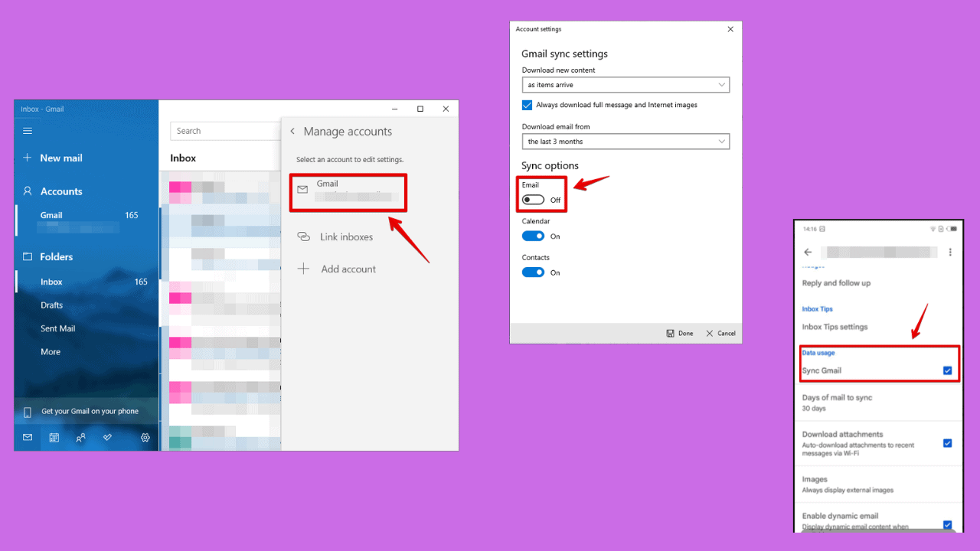
Task: Toggle Enable dynamic email checkbox
Action: (x=947, y=525)
